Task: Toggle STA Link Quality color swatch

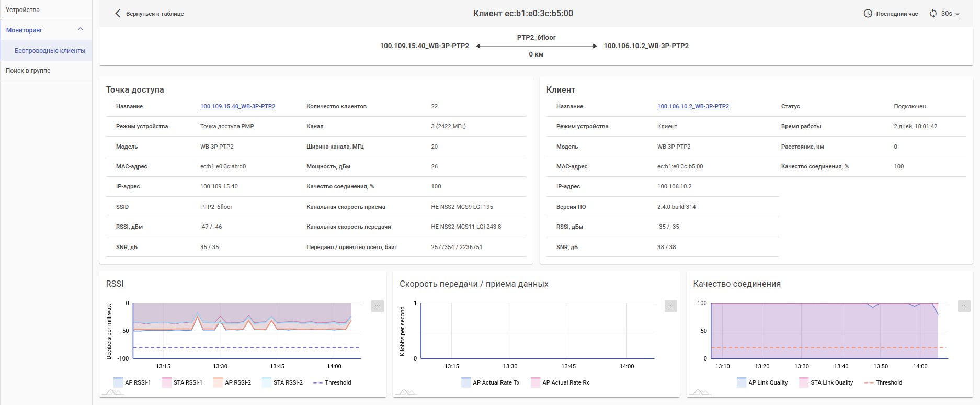Action: point(804,383)
